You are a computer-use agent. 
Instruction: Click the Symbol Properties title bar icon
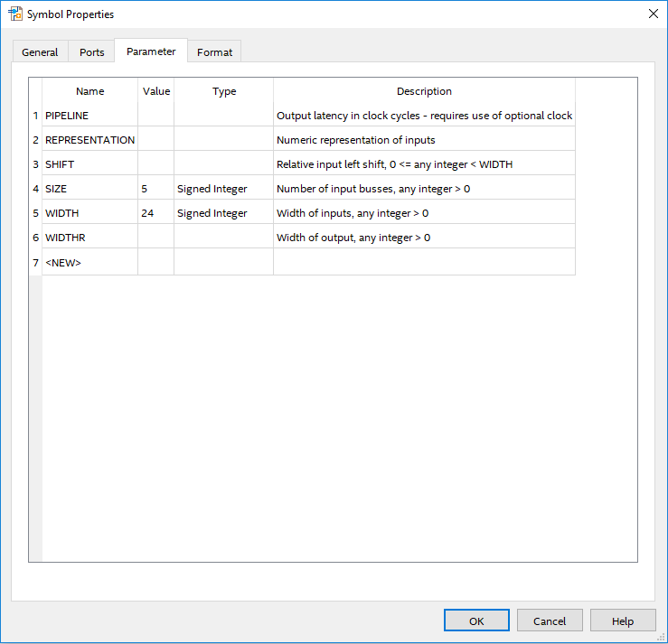[x=15, y=14]
